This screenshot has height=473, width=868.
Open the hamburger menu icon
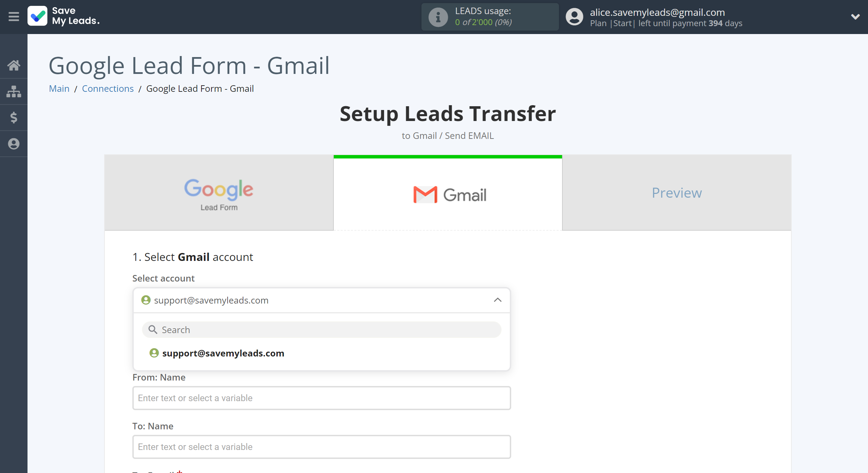point(14,16)
